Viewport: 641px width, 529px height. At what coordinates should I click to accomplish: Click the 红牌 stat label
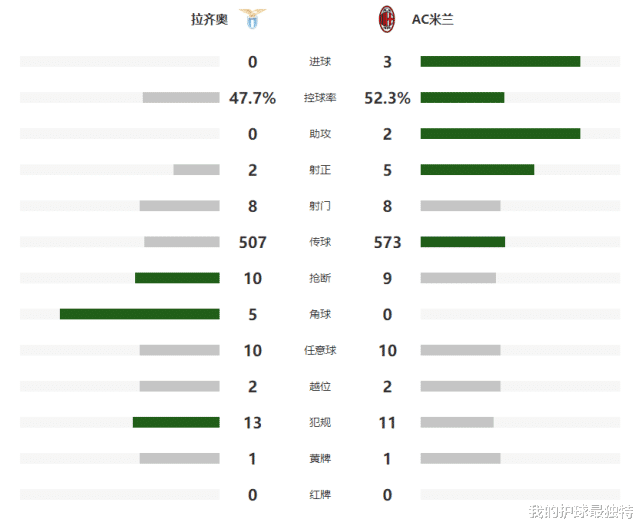[320, 494]
